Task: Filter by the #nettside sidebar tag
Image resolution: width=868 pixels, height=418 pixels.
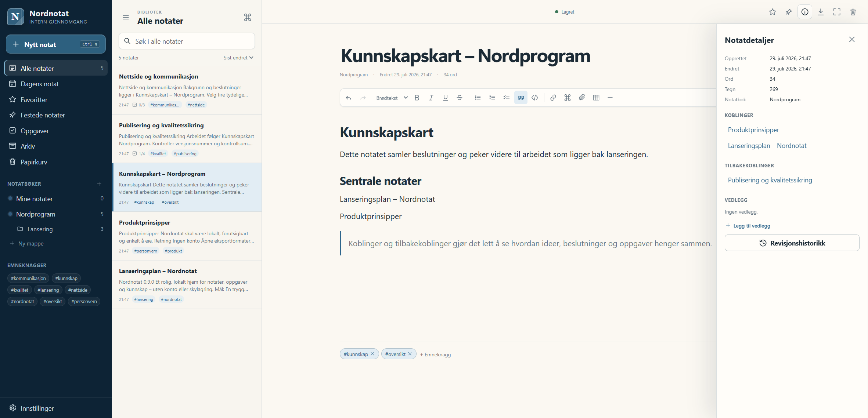Action: pyautogui.click(x=78, y=290)
